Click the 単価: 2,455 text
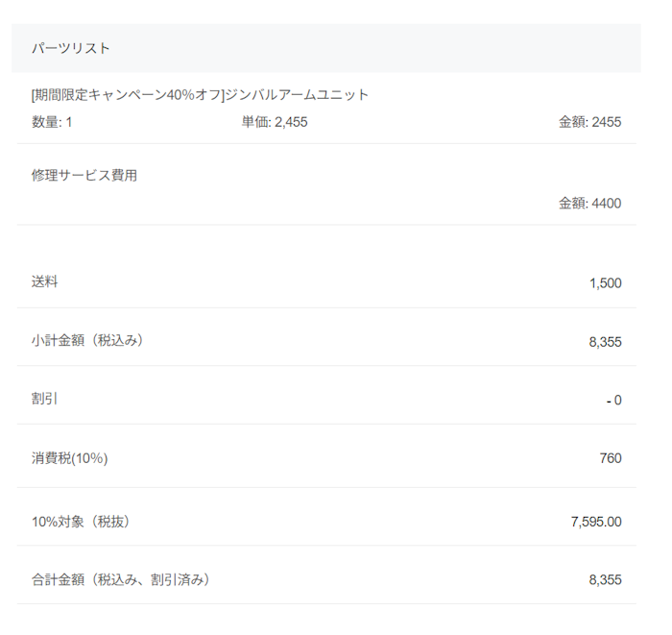The height and width of the screenshot is (635, 672). pos(275,122)
